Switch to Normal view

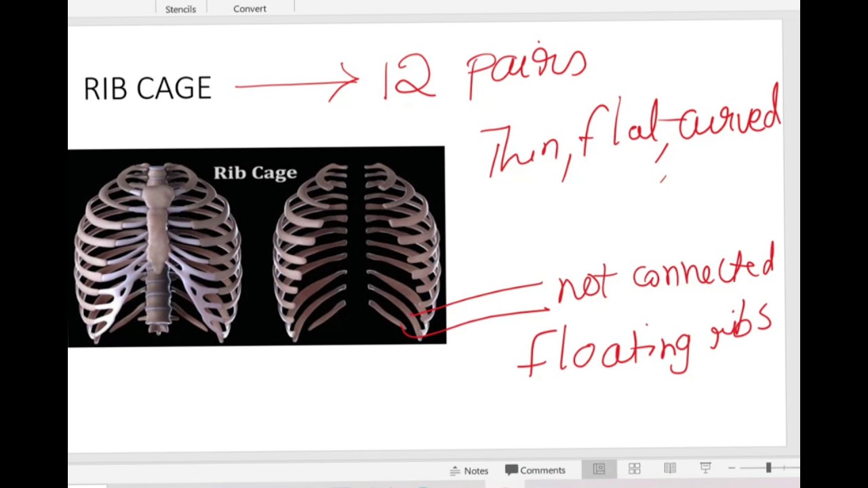[x=599, y=469]
